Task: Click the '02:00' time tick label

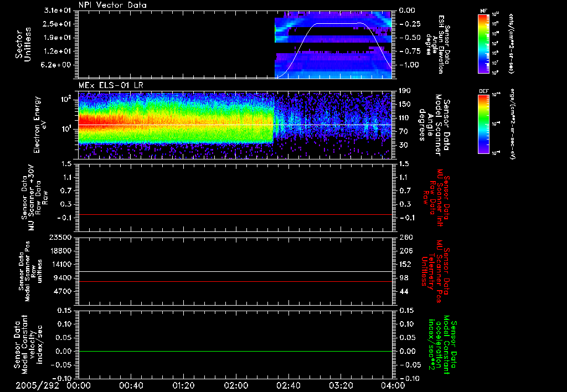Action: coord(236,385)
